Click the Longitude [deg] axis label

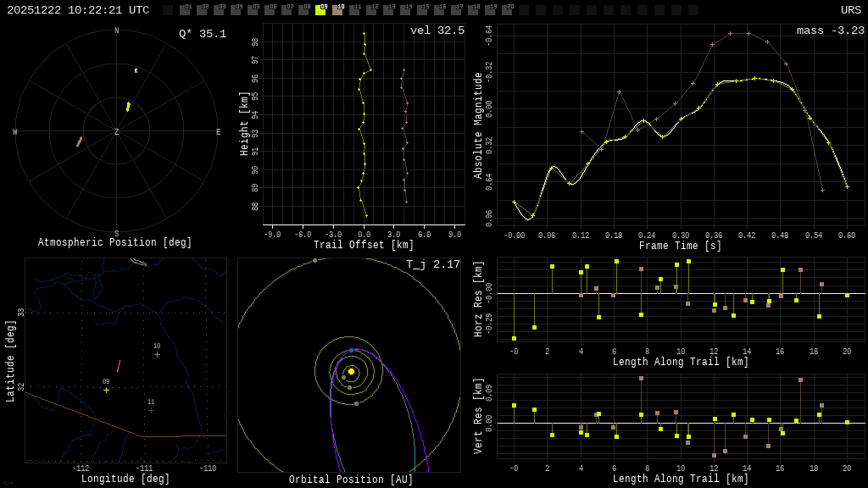point(125,479)
